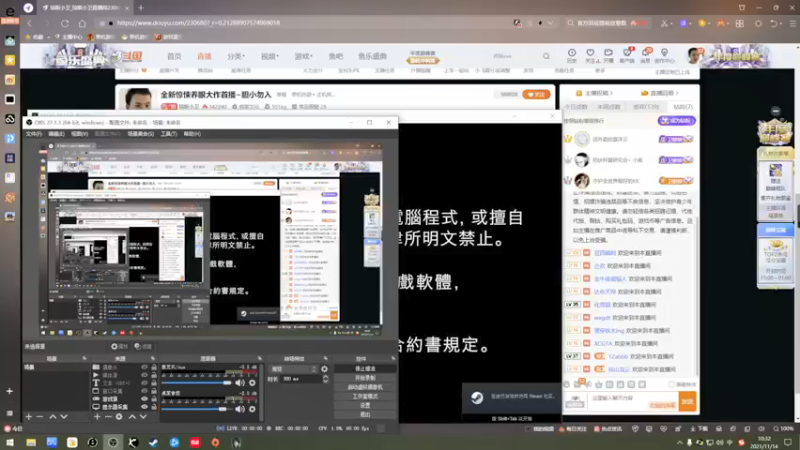The width and height of the screenshot is (800, 450).
Task: Open source properties using the gear icon
Action: tap(119, 417)
